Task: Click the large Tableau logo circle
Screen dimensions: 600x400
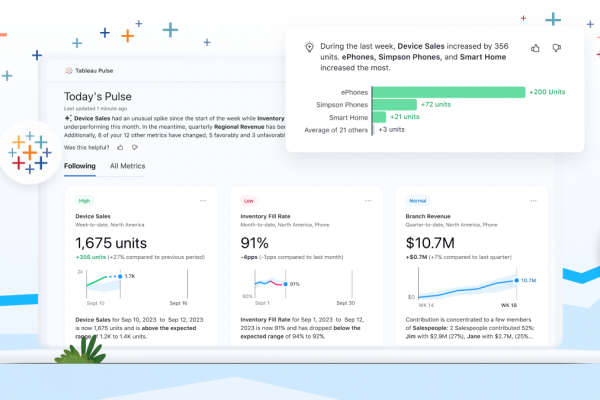Action: pos(30,148)
